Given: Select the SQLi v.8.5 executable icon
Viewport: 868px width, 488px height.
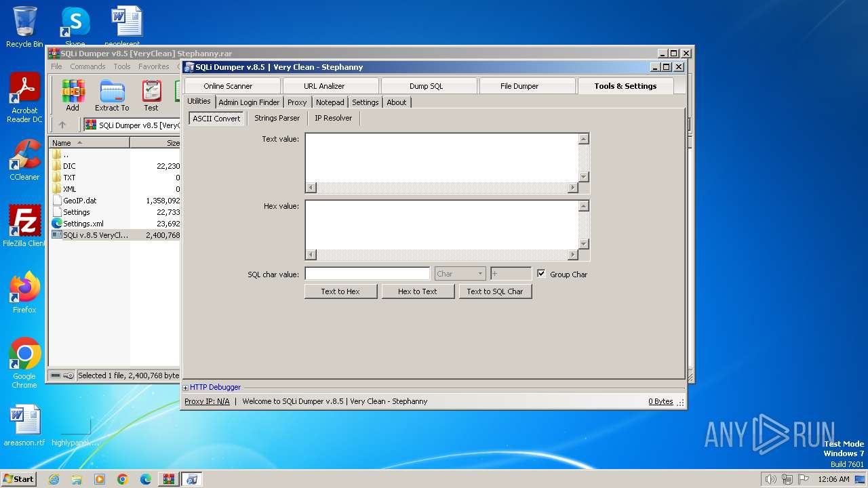Looking at the screenshot, I should 57,235.
